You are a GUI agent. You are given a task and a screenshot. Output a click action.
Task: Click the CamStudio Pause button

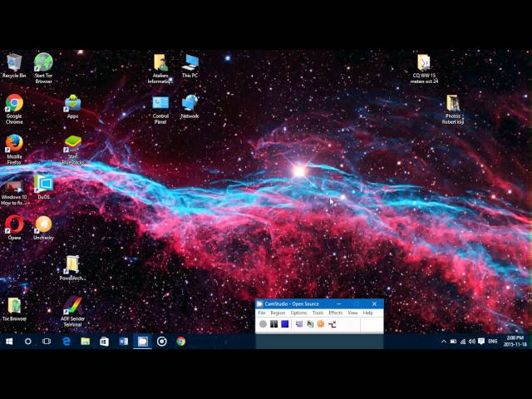tap(273, 324)
